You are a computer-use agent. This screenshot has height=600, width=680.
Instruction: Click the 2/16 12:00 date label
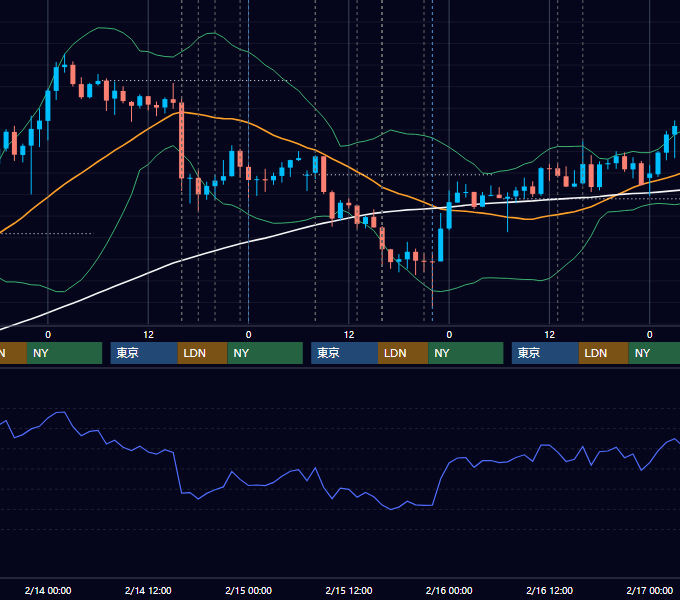click(549, 590)
